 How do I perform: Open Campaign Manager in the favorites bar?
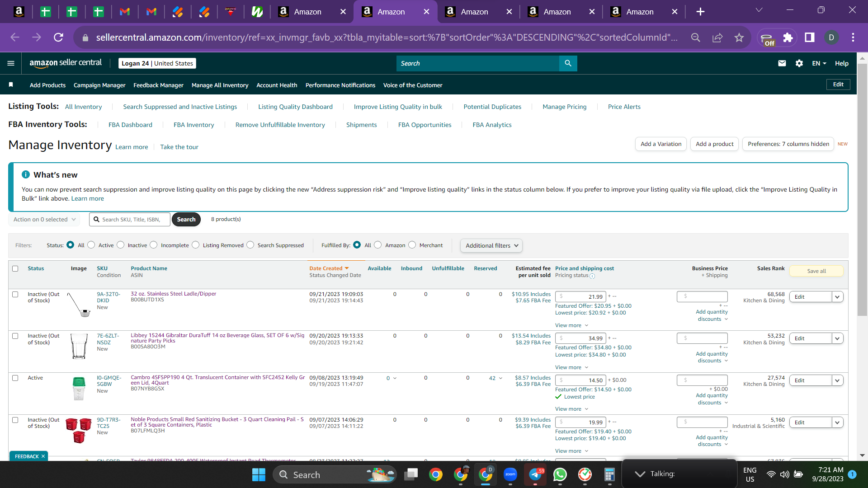click(99, 85)
